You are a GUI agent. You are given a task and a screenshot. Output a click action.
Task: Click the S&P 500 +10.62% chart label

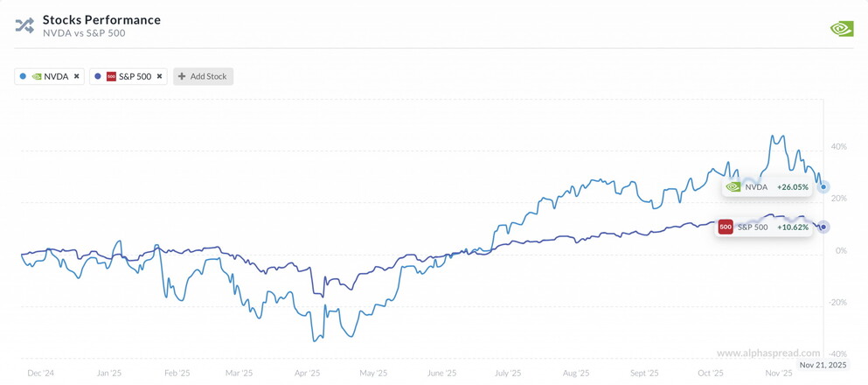point(764,227)
